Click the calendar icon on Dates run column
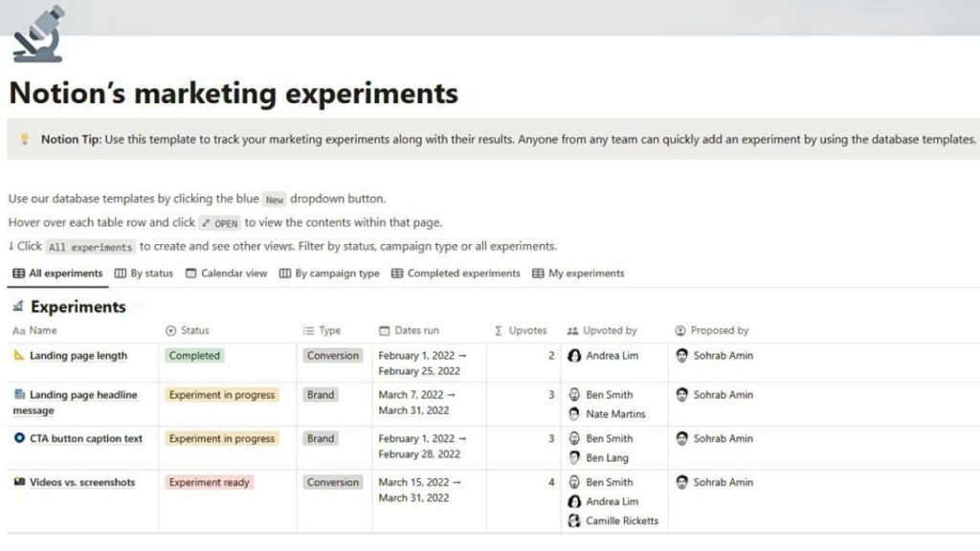The height and width of the screenshot is (551, 980). coord(384,330)
